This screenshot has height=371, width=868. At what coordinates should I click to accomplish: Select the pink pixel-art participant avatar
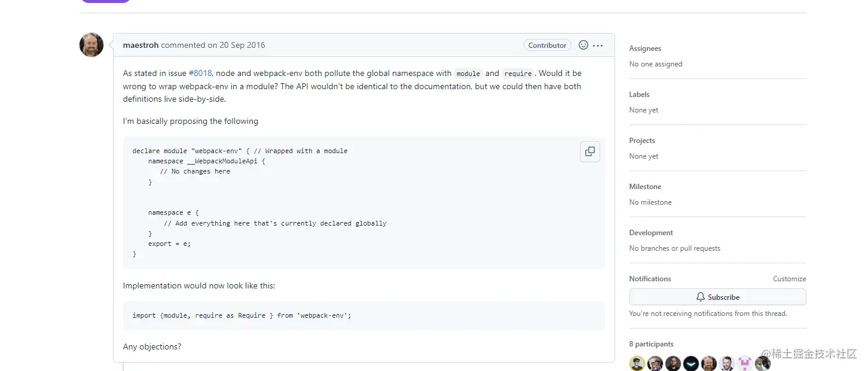[745, 363]
